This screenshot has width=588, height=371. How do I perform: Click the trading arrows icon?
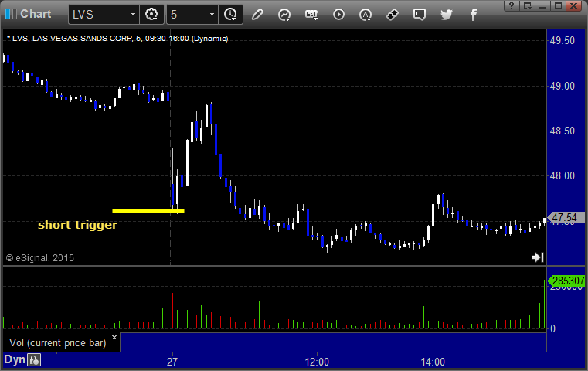point(393,15)
